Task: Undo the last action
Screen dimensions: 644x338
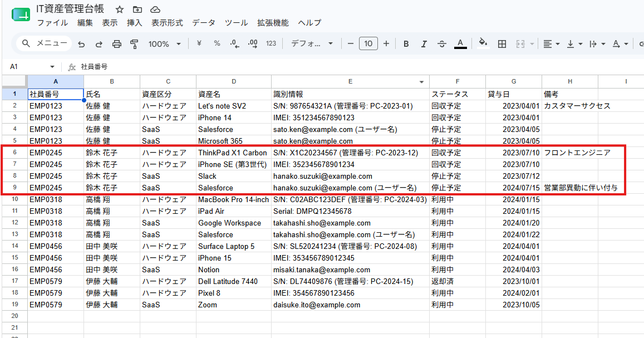Action: tap(81, 44)
